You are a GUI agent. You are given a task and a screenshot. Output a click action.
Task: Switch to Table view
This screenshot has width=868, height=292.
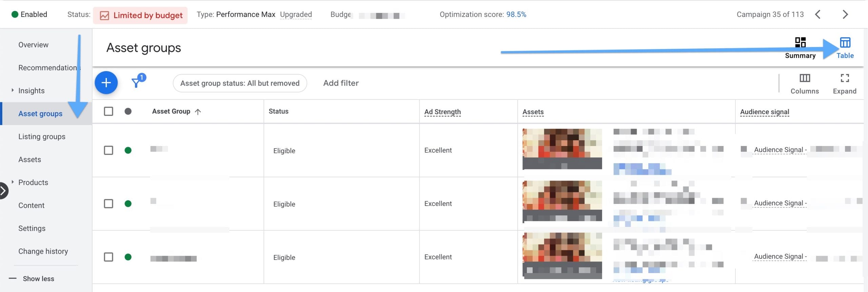pyautogui.click(x=845, y=48)
